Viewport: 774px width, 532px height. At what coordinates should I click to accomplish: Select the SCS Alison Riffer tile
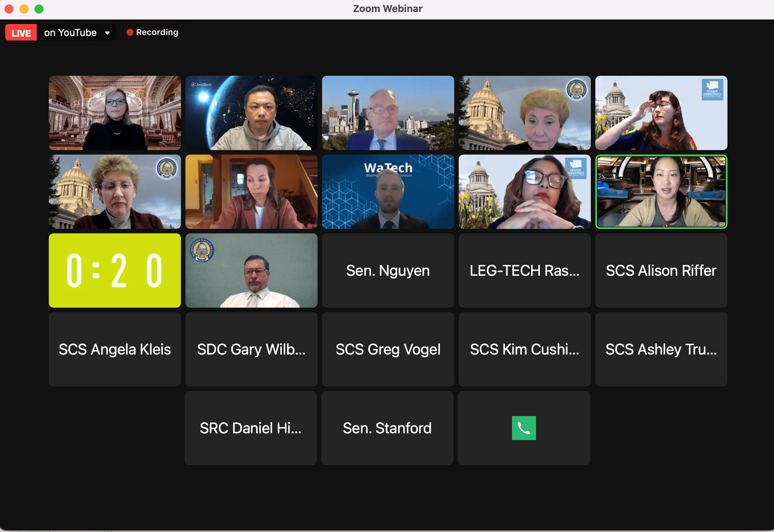[x=661, y=271]
